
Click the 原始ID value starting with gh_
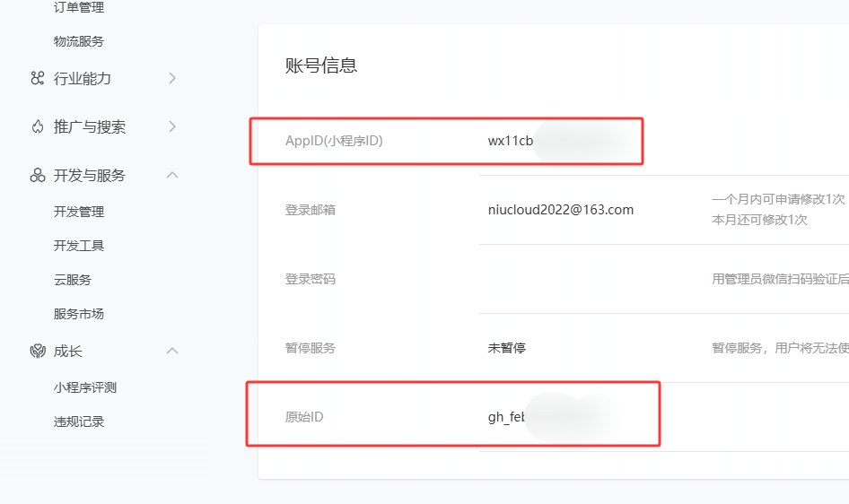tap(506, 417)
